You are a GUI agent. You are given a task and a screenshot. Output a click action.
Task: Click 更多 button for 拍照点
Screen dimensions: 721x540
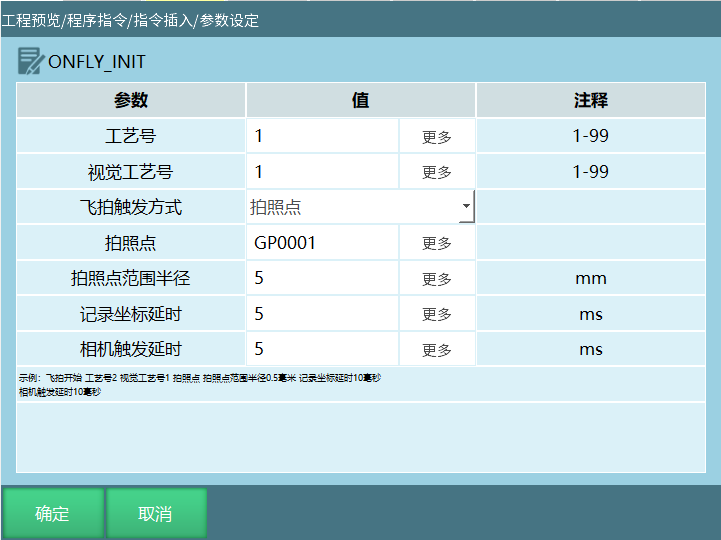coord(437,243)
